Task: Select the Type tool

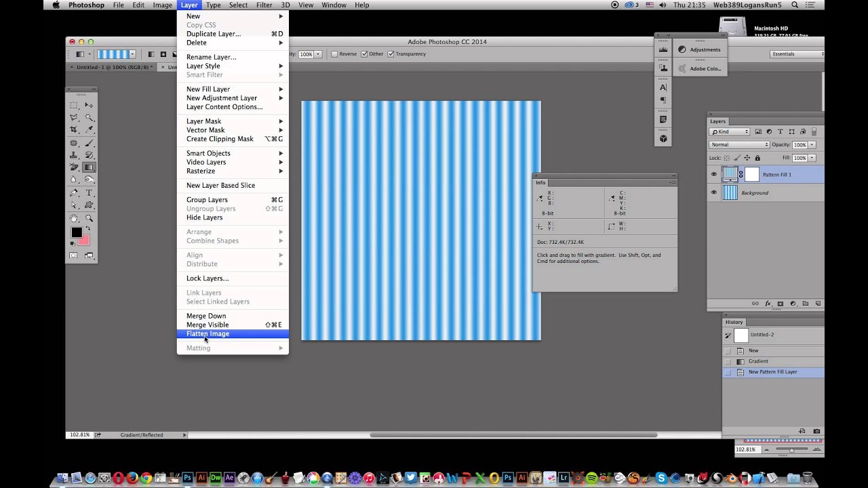Action: click(x=89, y=193)
